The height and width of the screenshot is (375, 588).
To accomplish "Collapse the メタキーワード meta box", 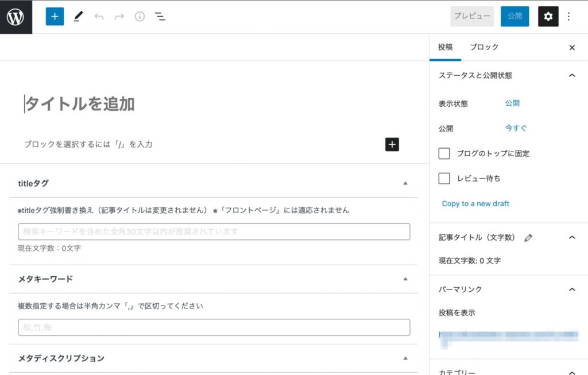I will pyautogui.click(x=405, y=279).
